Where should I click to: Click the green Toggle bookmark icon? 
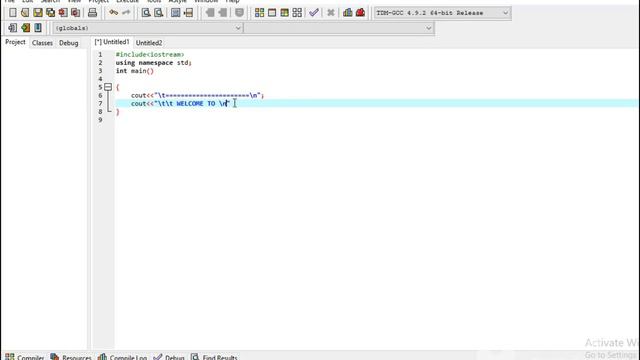tap(25, 28)
